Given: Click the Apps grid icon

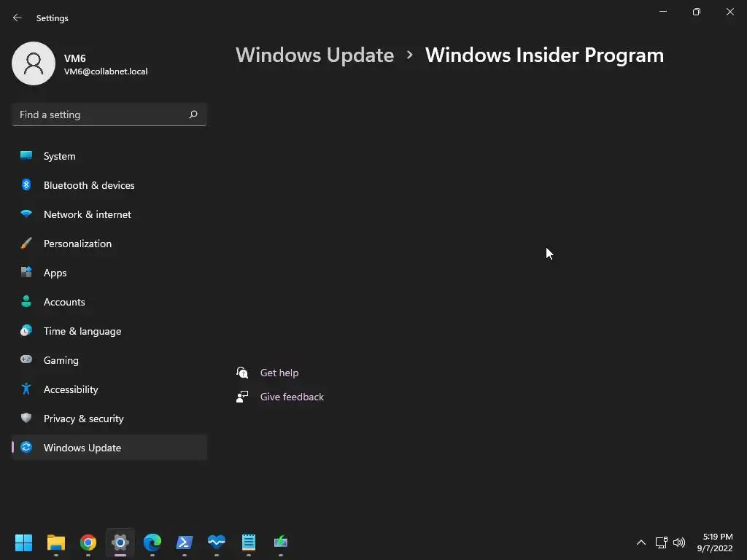Looking at the screenshot, I should [x=26, y=272].
